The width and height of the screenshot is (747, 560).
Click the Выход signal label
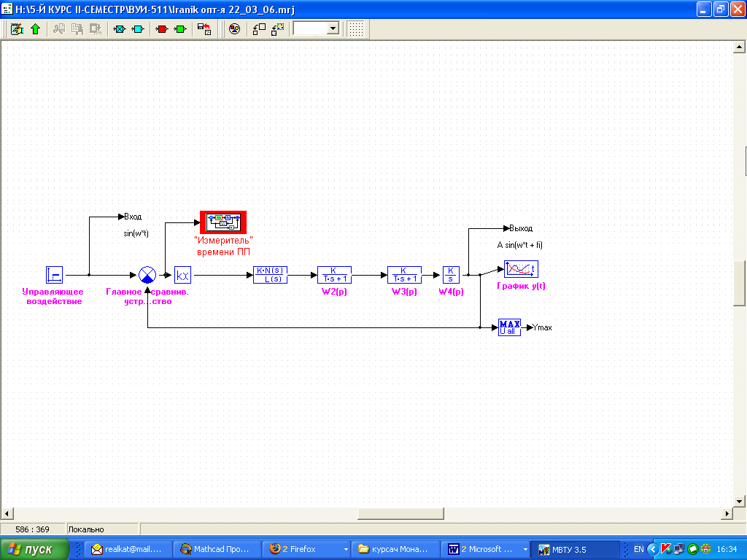pos(521,228)
